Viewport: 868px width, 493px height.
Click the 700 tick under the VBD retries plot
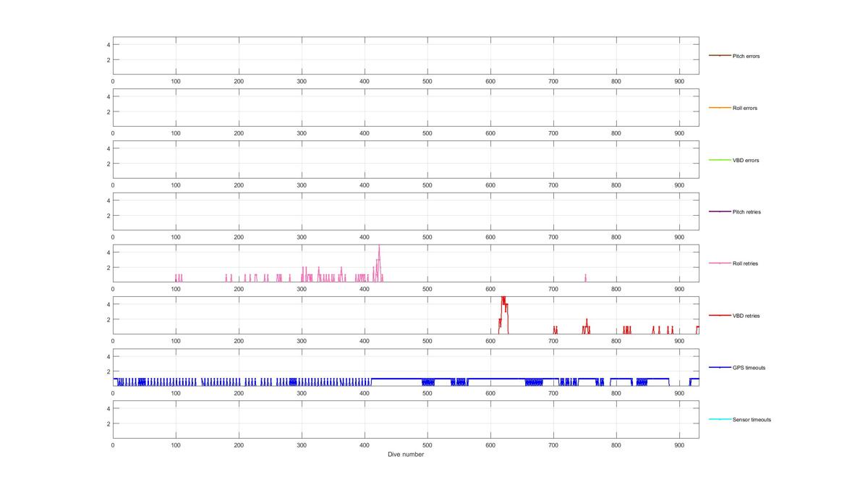[553, 342]
